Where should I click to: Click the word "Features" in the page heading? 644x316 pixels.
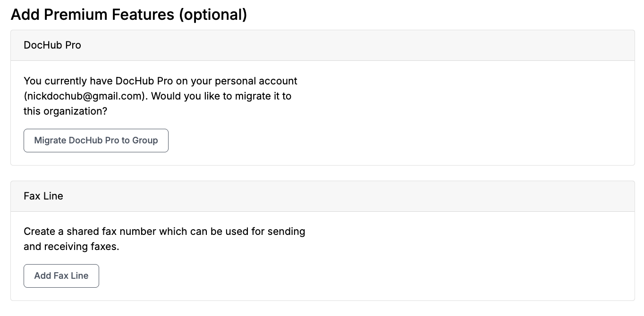click(x=143, y=15)
